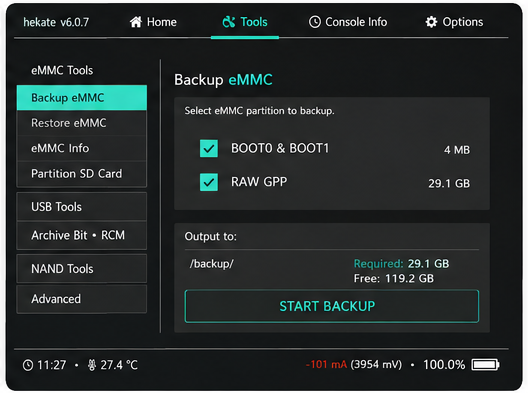
Task: Click the 29.1 GB RAW GPP size
Action: (449, 184)
